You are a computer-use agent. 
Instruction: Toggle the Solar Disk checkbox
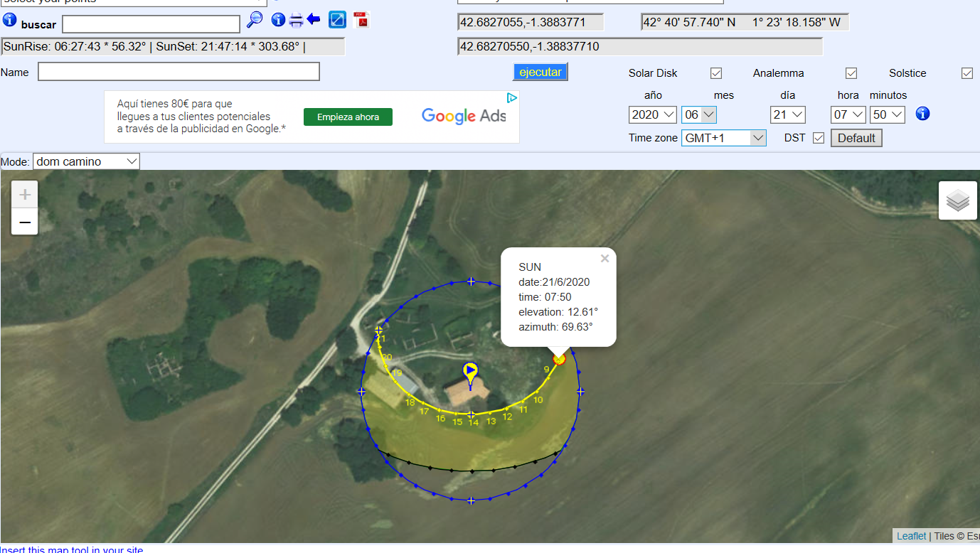pos(716,73)
